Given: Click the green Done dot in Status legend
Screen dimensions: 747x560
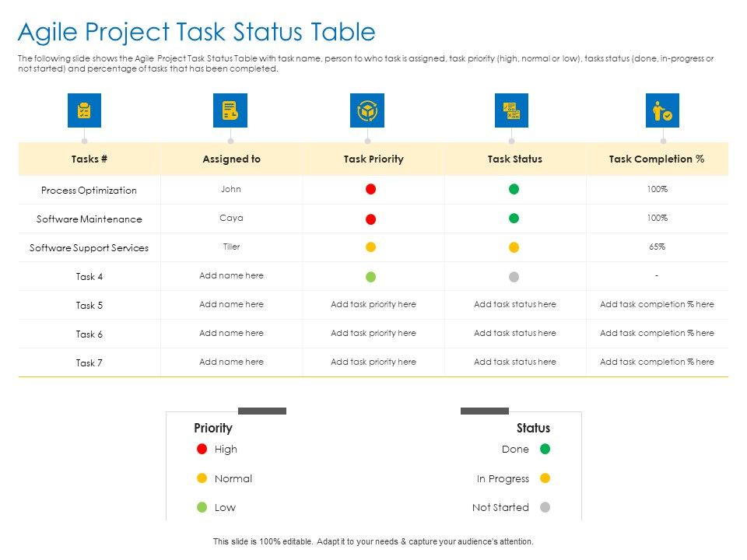Looking at the screenshot, I should coord(545,449).
